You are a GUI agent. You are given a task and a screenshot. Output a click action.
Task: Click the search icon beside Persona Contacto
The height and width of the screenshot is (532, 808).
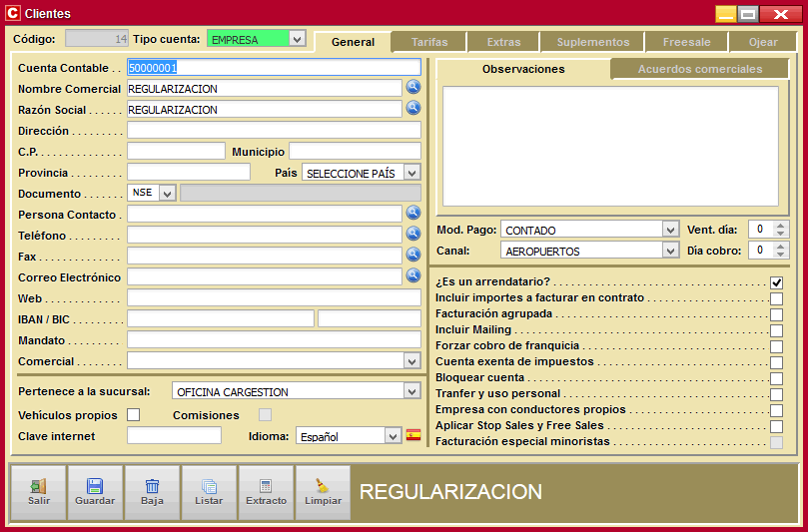point(413,213)
